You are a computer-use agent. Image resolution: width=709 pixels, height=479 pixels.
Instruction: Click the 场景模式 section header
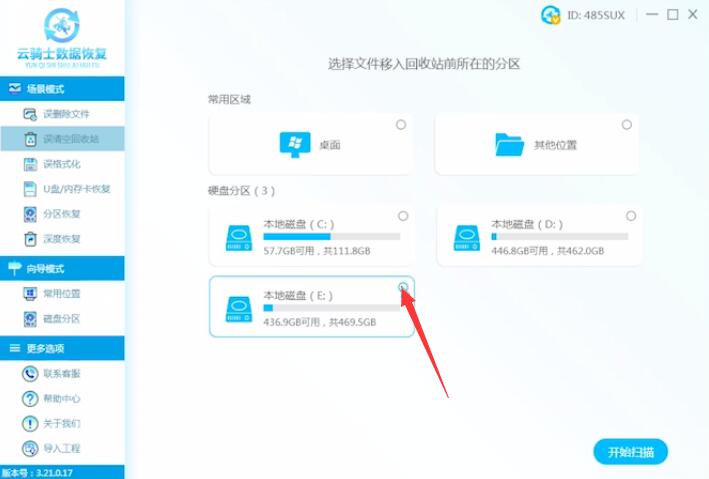[x=62, y=89]
